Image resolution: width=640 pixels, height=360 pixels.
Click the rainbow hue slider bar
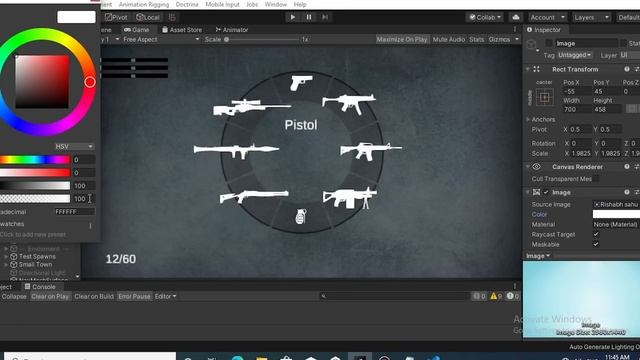35,160
